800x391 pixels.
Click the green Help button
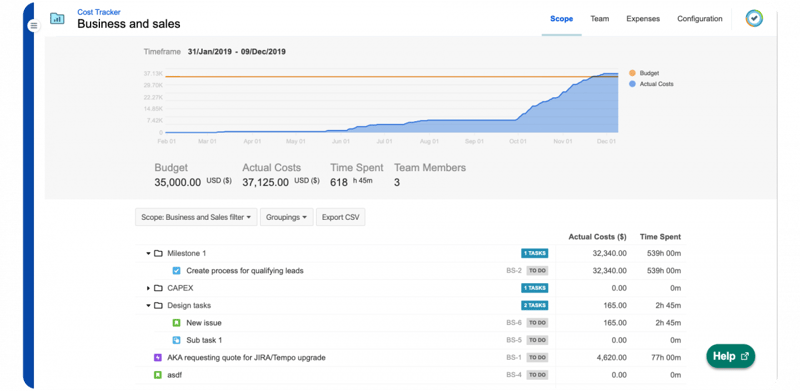point(731,356)
